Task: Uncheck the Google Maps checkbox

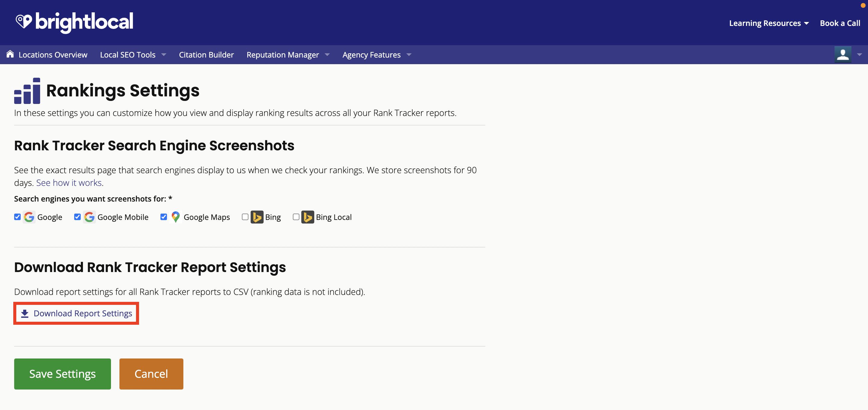Action: [164, 217]
